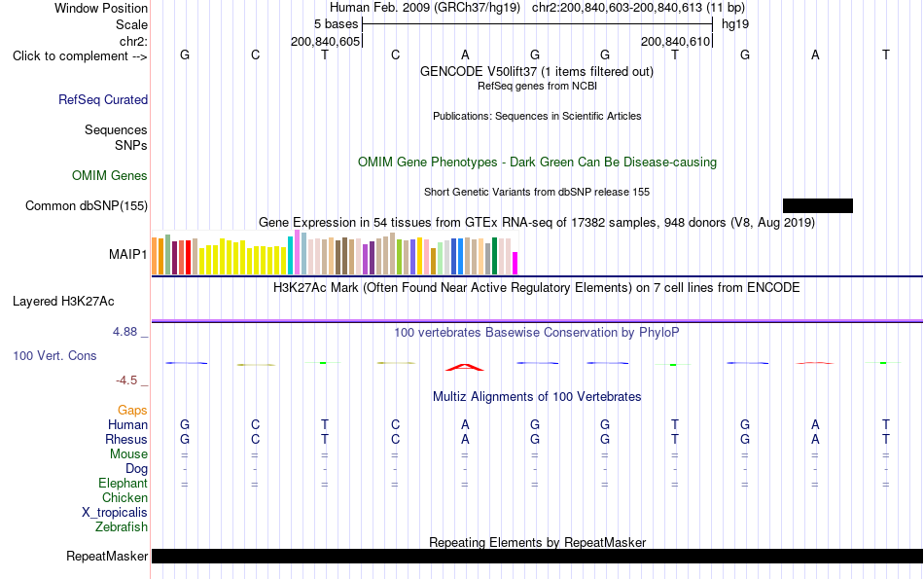
Task: Click the 4.88 PhyloP upper scale value
Action: pos(124,332)
